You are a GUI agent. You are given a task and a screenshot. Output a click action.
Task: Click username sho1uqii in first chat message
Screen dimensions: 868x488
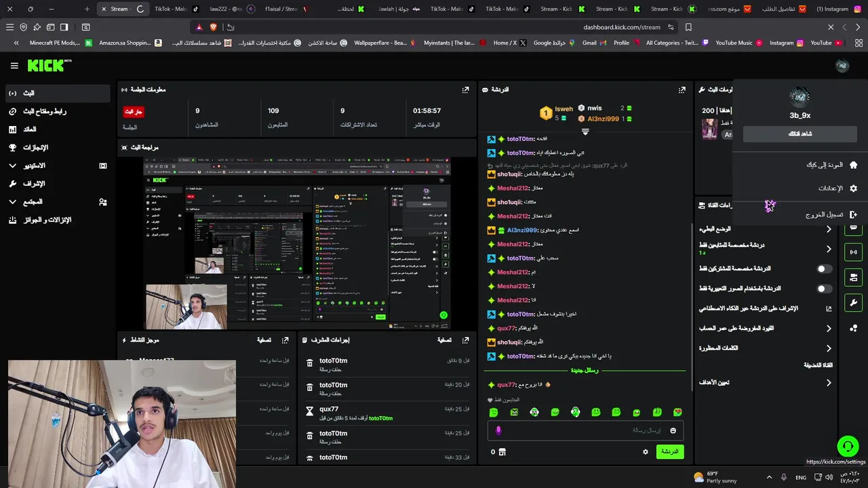click(x=509, y=174)
